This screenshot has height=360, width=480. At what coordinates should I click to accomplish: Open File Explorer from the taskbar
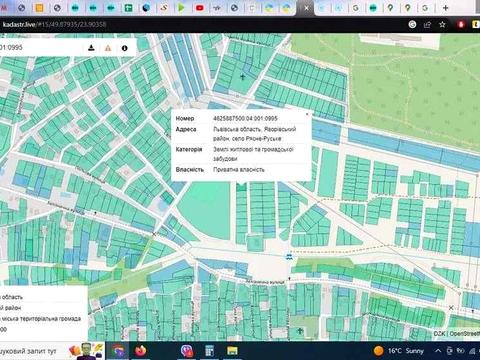[x=232, y=351]
